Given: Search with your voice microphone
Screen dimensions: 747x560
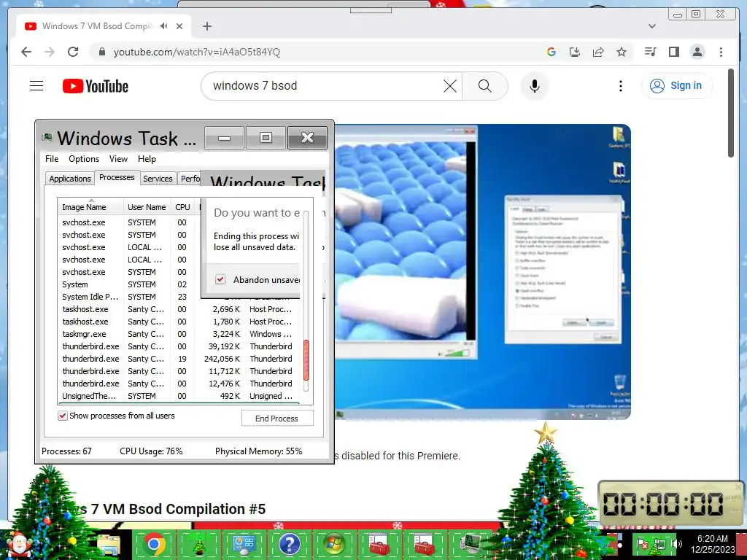Looking at the screenshot, I should click(535, 86).
